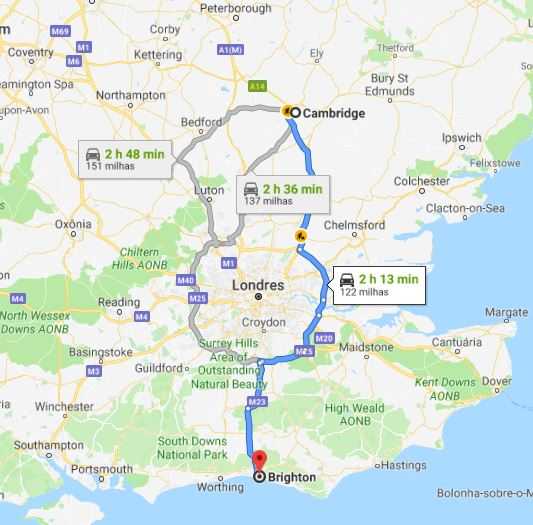This screenshot has height=525, width=533.
Task: Click the Chelmsford town label
Action: click(x=354, y=225)
